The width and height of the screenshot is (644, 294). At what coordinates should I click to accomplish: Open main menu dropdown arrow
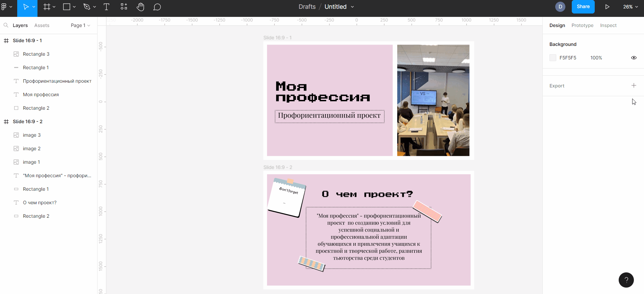point(11,7)
